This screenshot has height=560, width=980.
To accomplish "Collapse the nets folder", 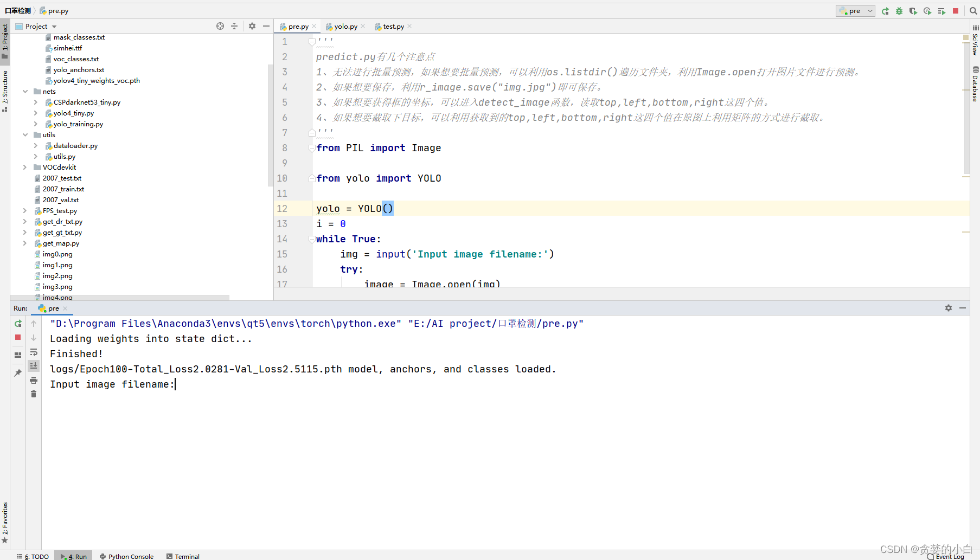I will (x=25, y=92).
